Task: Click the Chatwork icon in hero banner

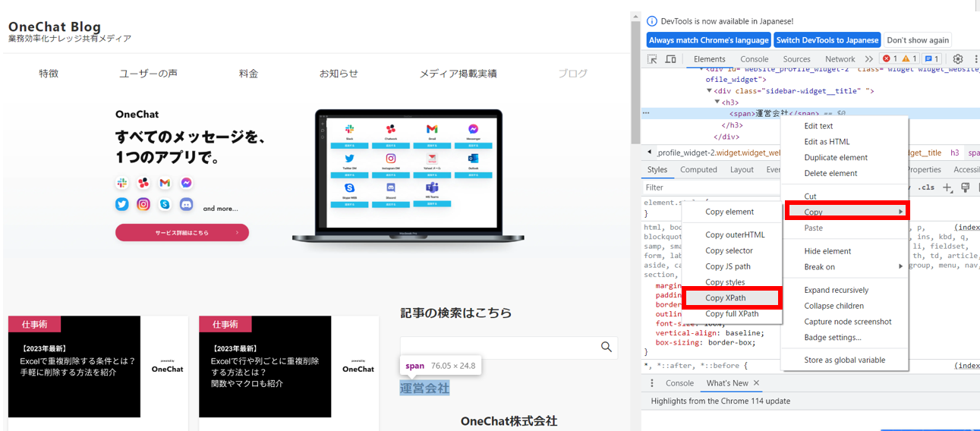Action: 143,183
